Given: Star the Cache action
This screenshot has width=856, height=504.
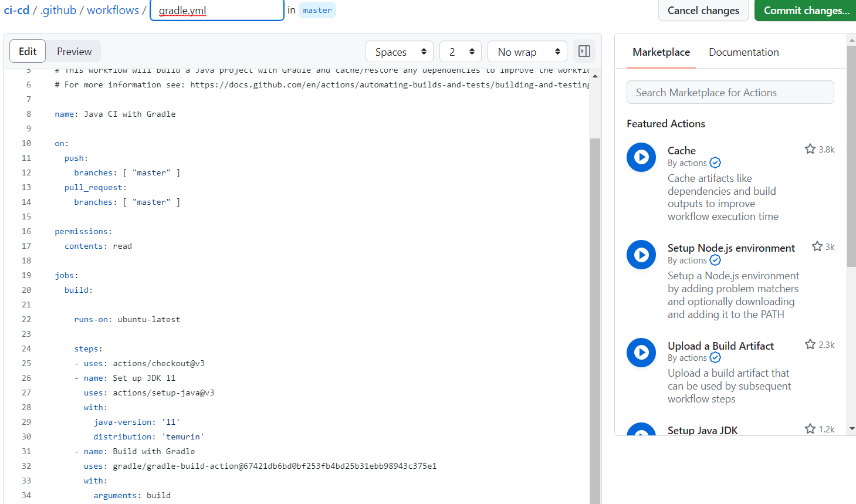Looking at the screenshot, I should pos(810,149).
